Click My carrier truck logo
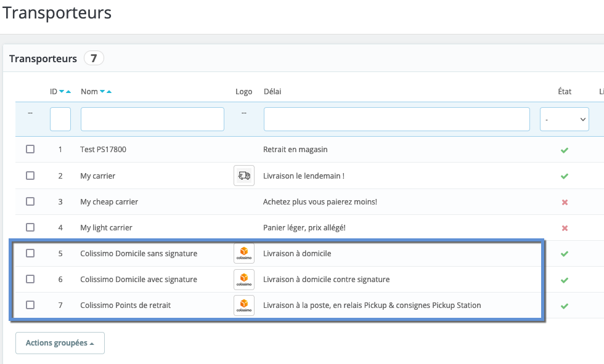 [244, 176]
